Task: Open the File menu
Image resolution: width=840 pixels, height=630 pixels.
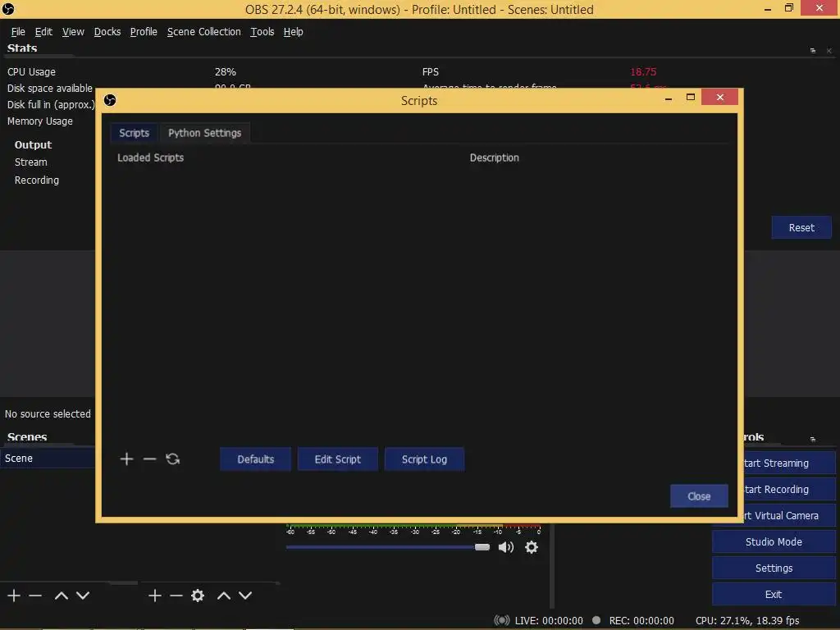Action: [18, 32]
